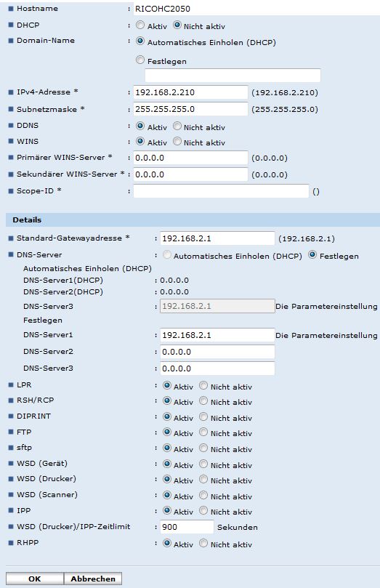380x588 pixels.
Task: Set DDNS to Nicht aktiv
Action: click(x=177, y=126)
